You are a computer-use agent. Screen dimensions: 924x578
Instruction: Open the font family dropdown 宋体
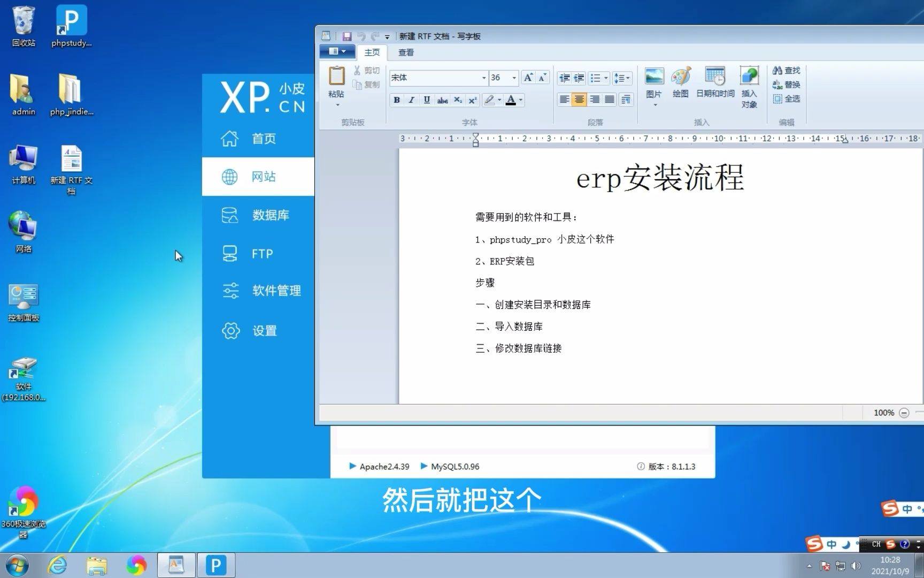point(484,78)
